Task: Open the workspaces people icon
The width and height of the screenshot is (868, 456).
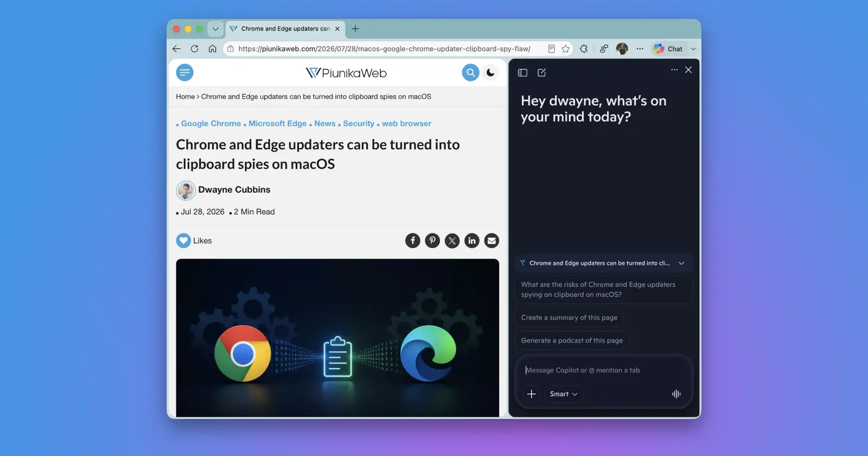Action: click(x=604, y=49)
